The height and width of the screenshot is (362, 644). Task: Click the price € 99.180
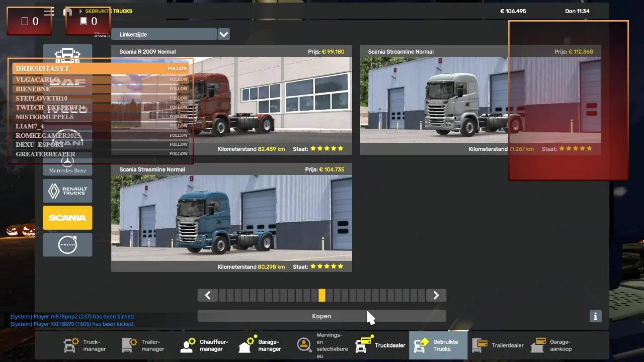click(x=333, y=52)
